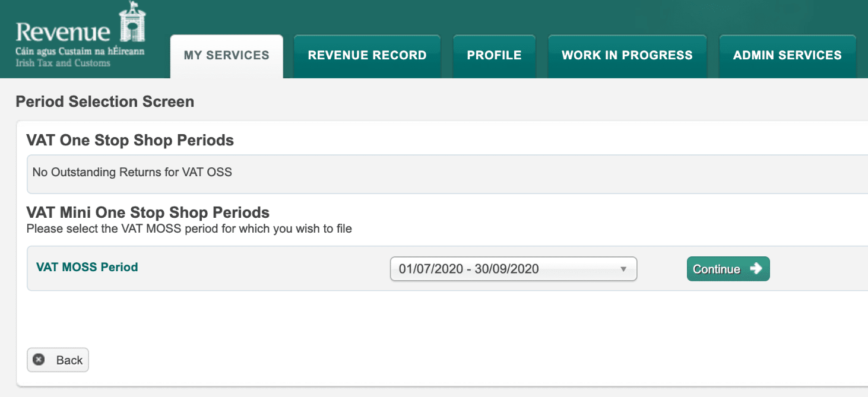The width and height of the screenshot is (868, 397).
Task: Go to the Profile tab
Action: click(x=494, y=56)
